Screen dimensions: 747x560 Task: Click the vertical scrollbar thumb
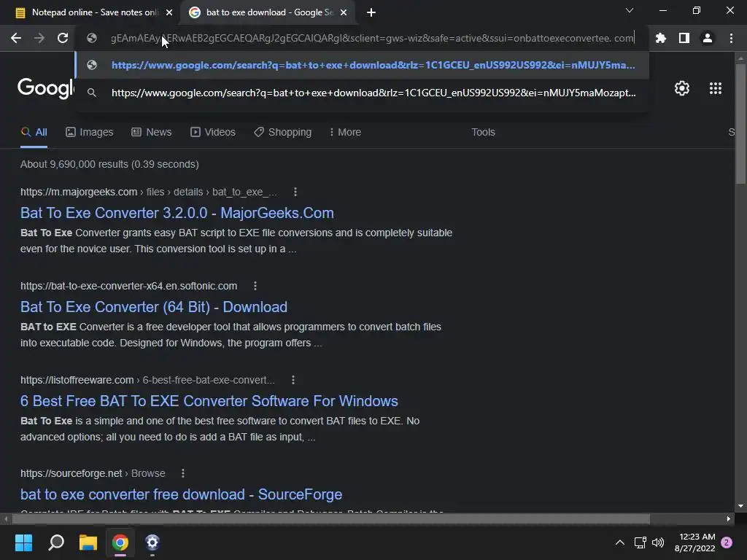point(740,124)
